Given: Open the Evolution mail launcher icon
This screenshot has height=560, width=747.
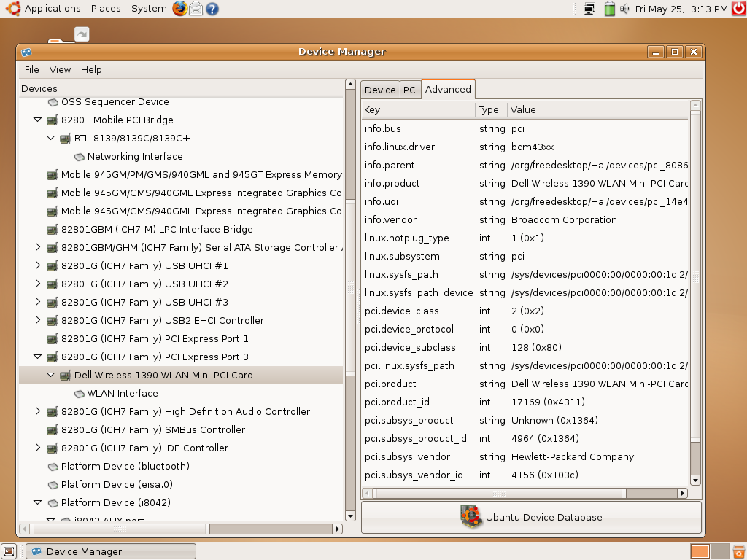Looking at the screenshot, I should tap(196, 9).
